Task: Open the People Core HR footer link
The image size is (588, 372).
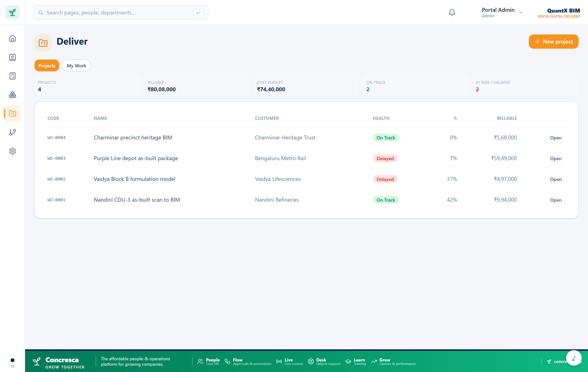Action: tap(208, 361)
